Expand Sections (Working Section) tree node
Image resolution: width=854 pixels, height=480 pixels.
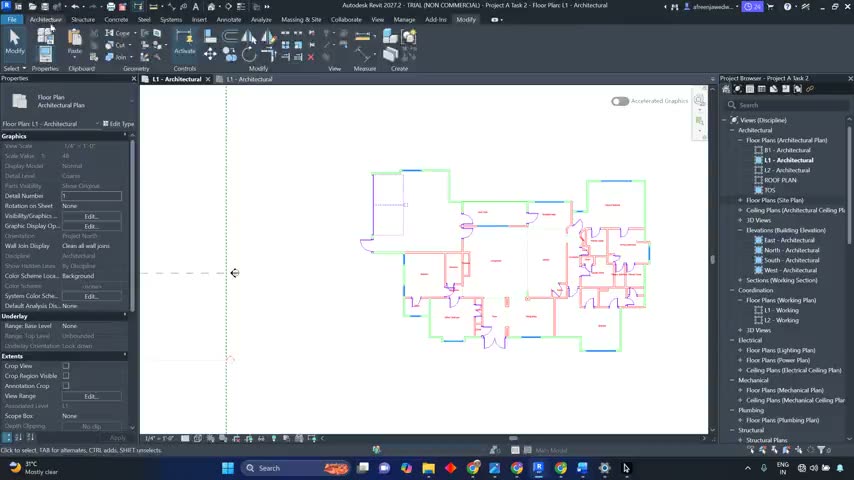click(x=740, y=280)
